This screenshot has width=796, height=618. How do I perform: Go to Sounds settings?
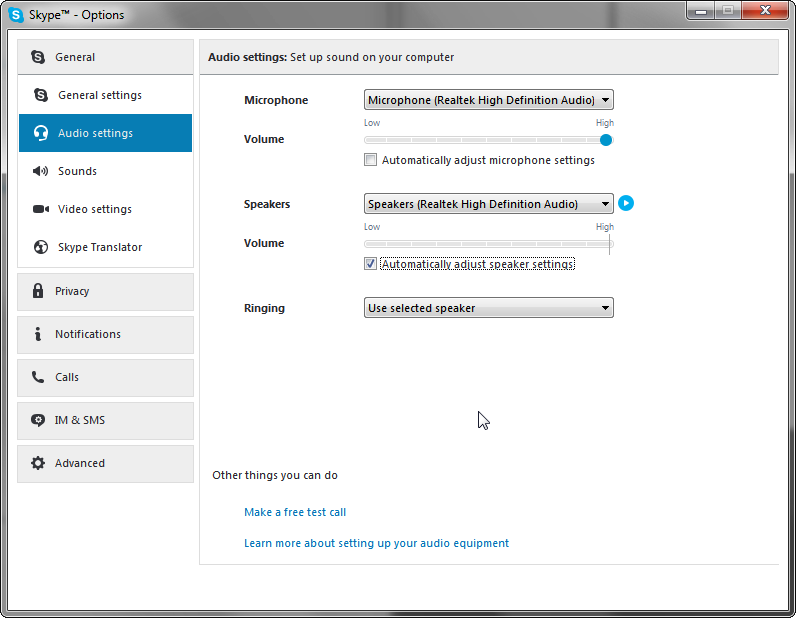click(x=106, y=171)
